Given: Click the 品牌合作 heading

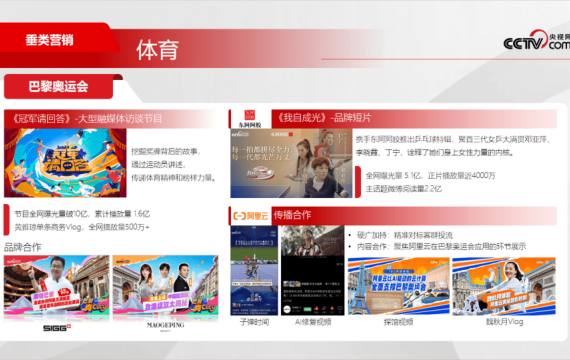Looking at the screenshot, I should point(23,247).
